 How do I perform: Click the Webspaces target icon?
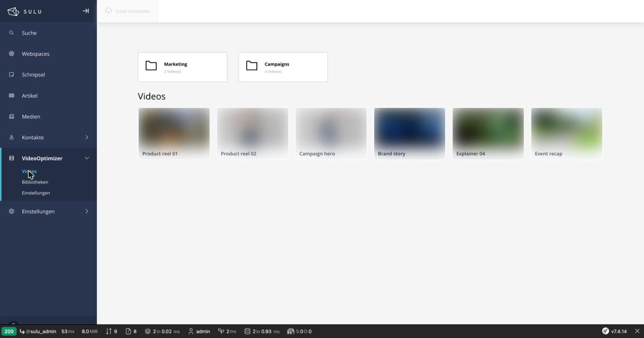tap(11, 53)
